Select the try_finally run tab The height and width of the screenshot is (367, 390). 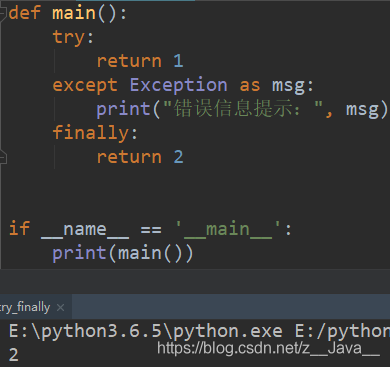25,307
